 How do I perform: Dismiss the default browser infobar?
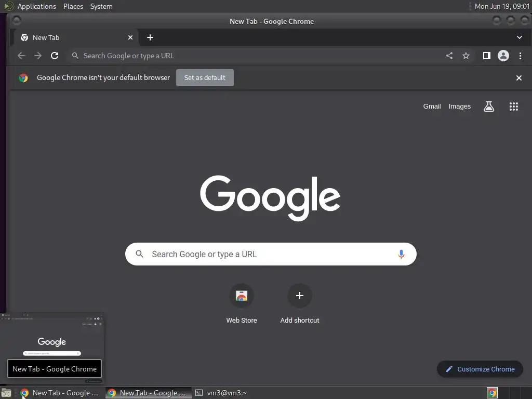519,78
